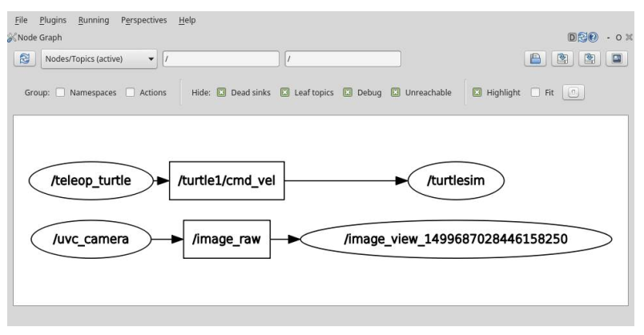Open the plugin help question icon
This screenshot has width=644, height=335.
tap(593, 38)
